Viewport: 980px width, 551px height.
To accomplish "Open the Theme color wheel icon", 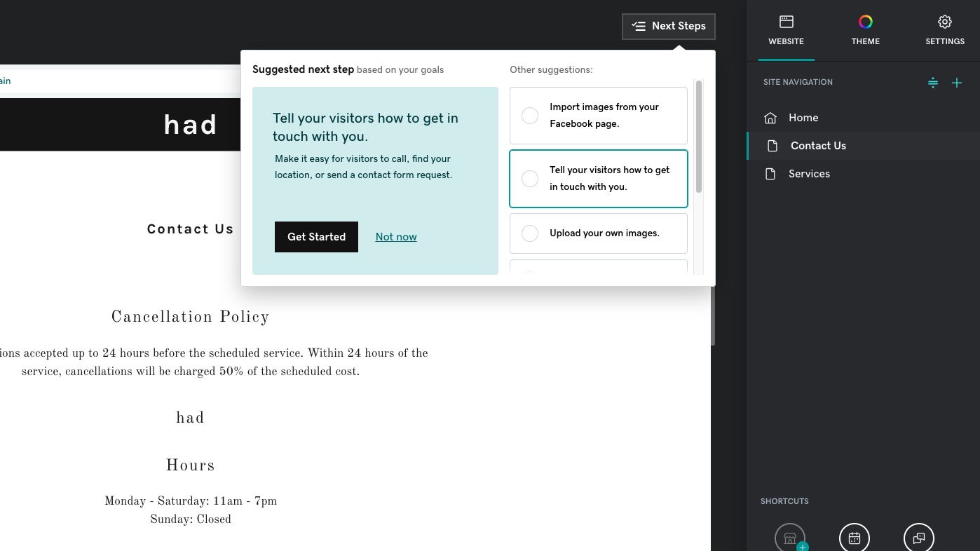I will [866, 22].
